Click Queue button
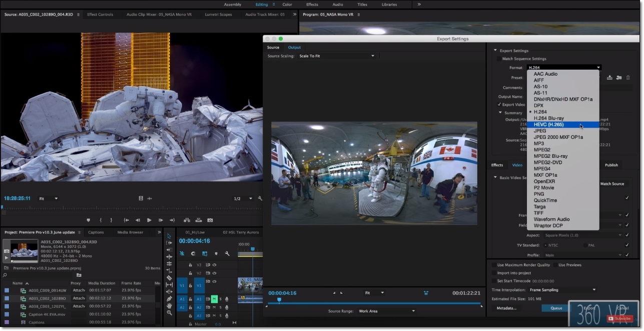This screenshot has height=331, width=644. [556, 308]
